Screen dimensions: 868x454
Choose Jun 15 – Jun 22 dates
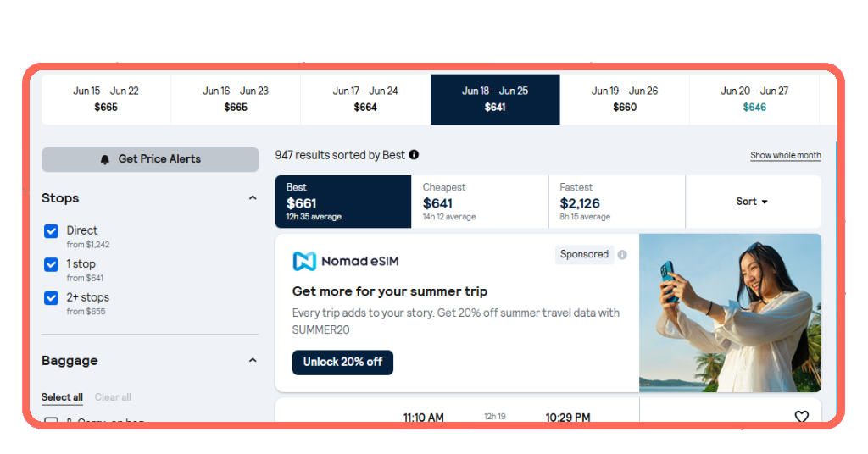[x=106, y=100]
